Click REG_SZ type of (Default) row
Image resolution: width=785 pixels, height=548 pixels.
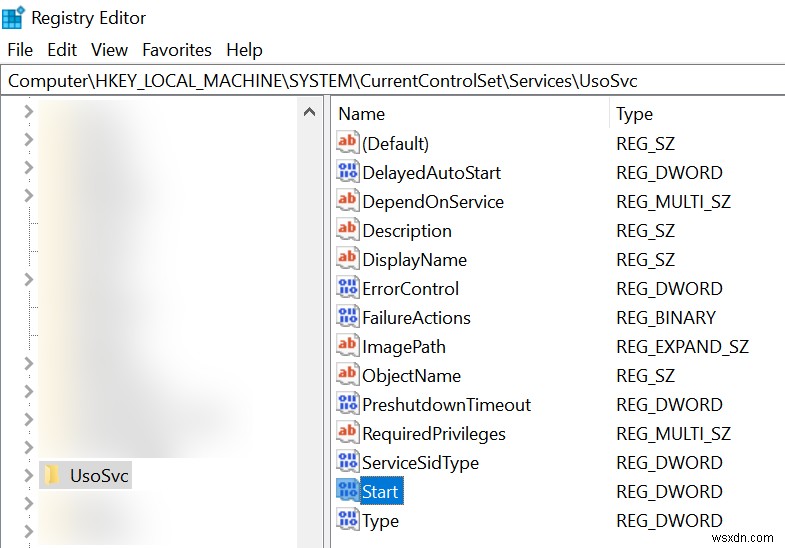click(645, 144)
